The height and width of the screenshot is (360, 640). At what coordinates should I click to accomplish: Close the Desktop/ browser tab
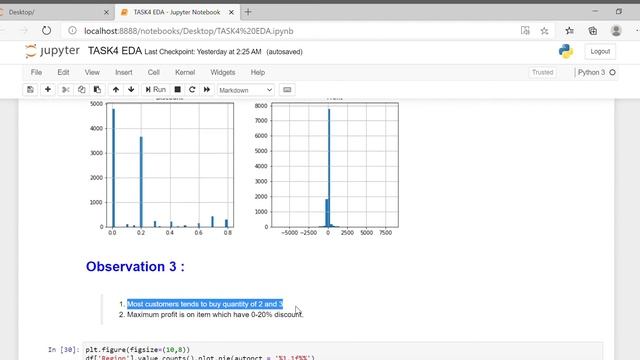107,12
